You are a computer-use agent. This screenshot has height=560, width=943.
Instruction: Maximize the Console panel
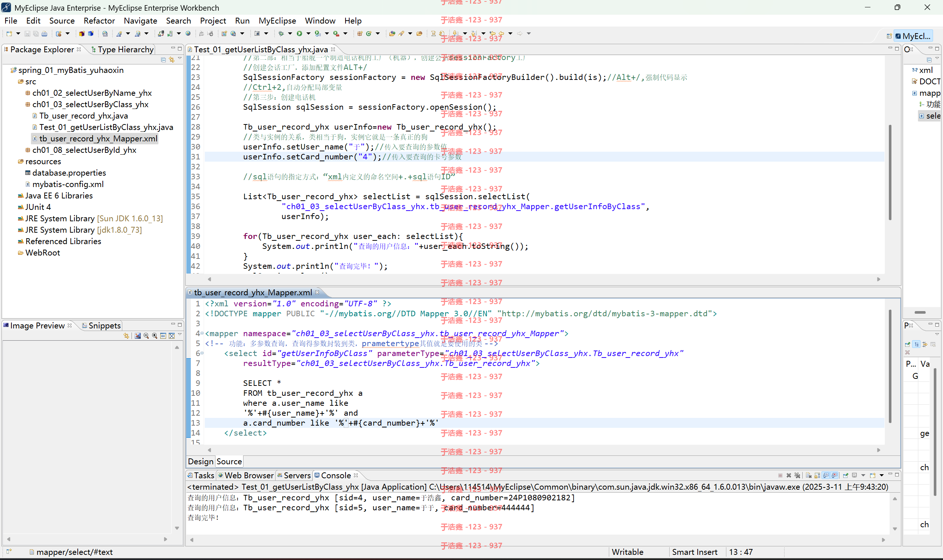click(897, 475)
